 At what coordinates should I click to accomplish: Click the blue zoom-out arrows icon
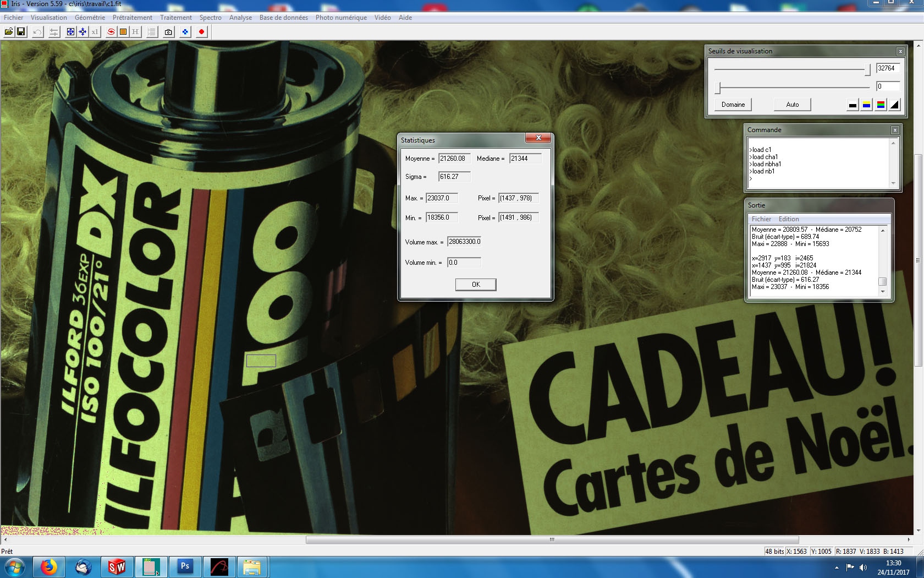pyautogui.click(x=82, y=32)
